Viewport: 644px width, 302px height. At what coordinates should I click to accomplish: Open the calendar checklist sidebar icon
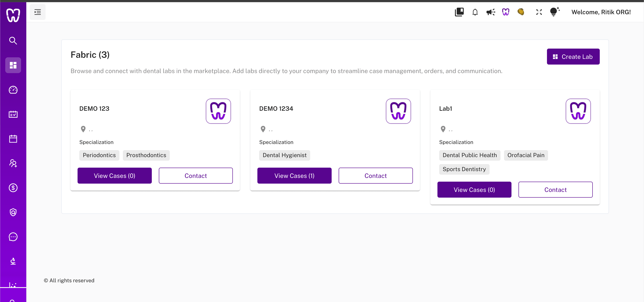13,114
